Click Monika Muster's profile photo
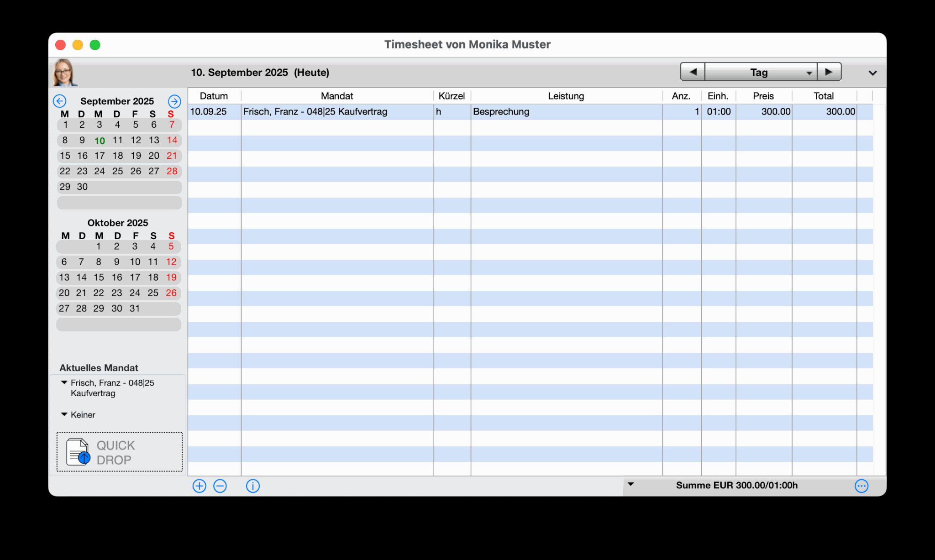Image resolution: width=935 pixels, height=560 pixels. [x=64, y=73]
